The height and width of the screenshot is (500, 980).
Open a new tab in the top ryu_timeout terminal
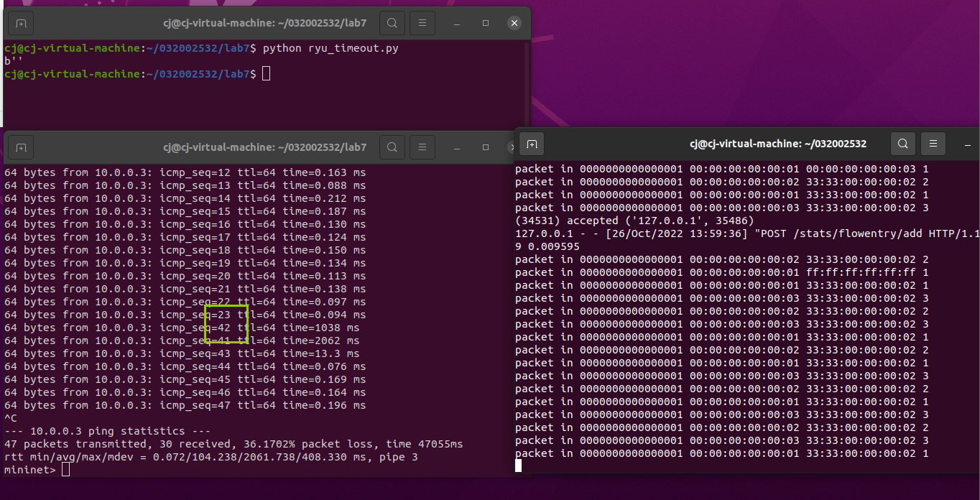click(x=21, y=23)
